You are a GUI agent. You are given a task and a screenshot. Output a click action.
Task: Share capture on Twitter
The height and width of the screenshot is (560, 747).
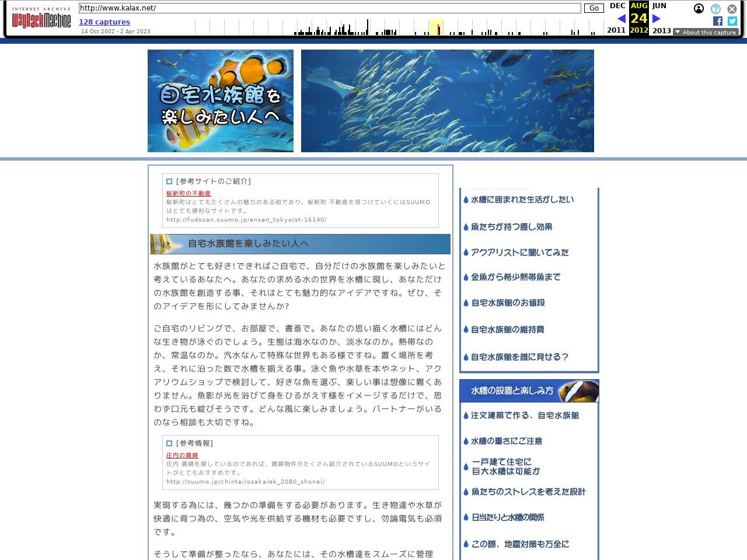click(732, 21)
